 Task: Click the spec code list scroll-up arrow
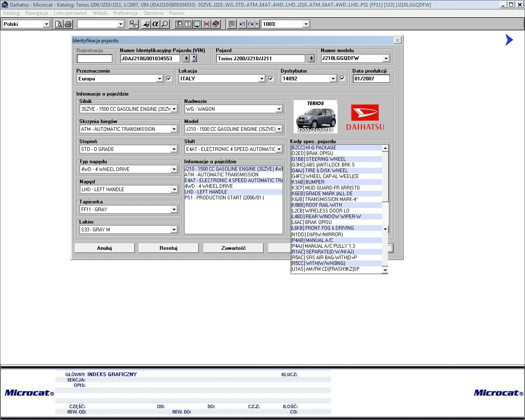(385, 148)
